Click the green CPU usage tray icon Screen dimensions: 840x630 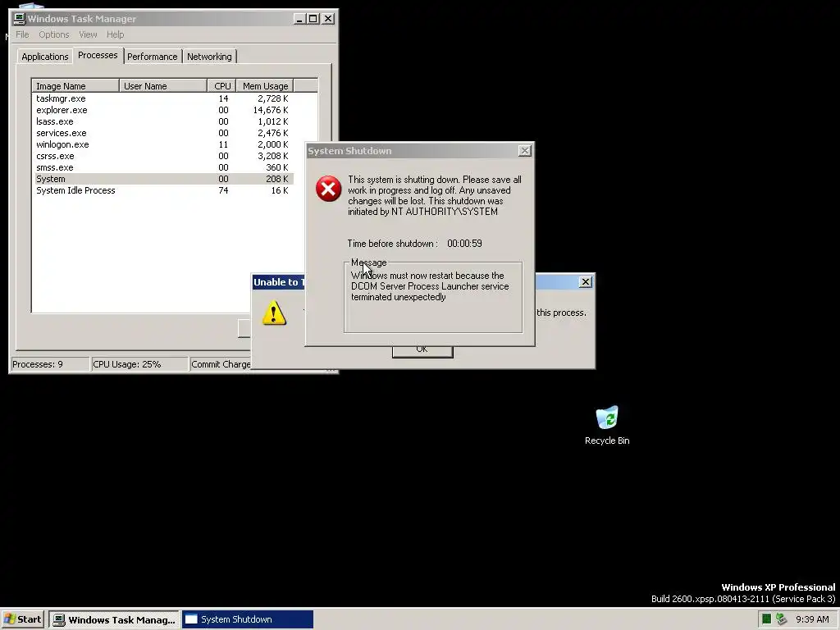(x=767, y=619)
